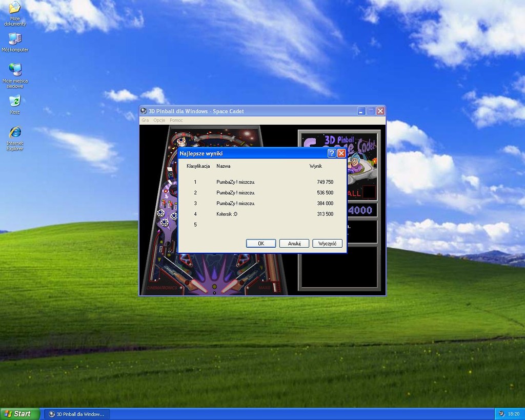Select Moje miejsca sieciowe icon
525x420 pixels.
pos(15,76)
